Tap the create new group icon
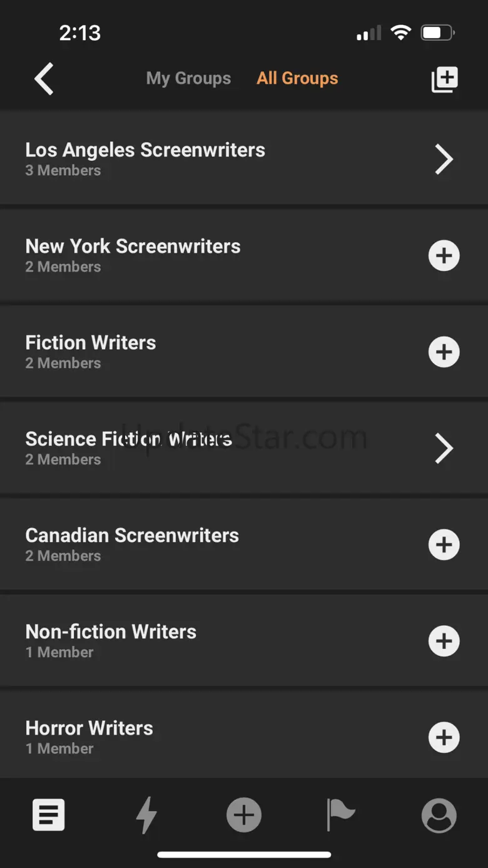Viewport: 488px width, 868px height. coord(444,79)
